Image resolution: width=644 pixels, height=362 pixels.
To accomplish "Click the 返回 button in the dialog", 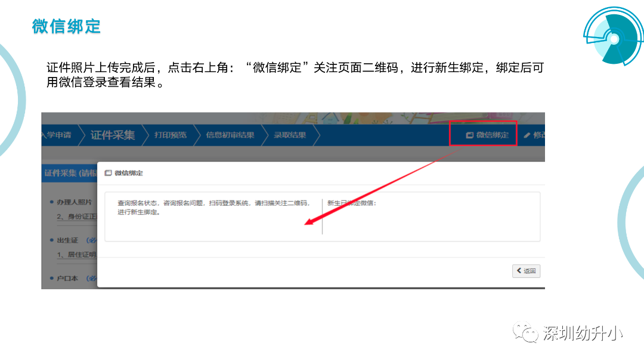I will tap(526, 271).
